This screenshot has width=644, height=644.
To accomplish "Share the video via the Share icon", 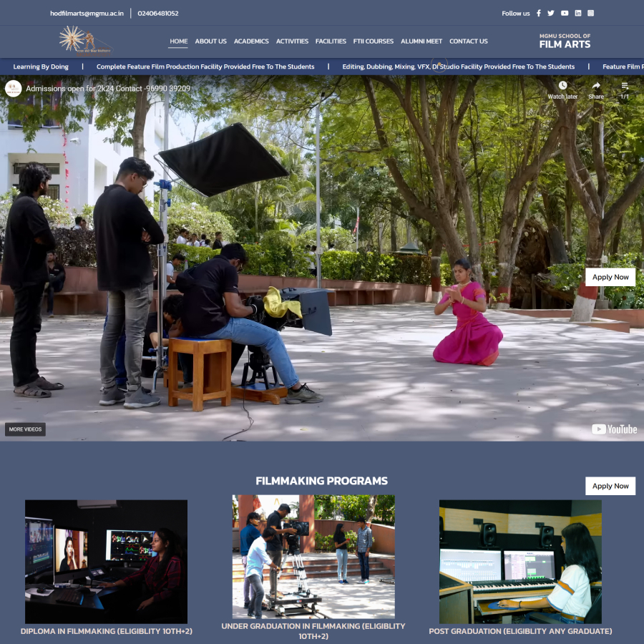I will [x=595, y=89].
